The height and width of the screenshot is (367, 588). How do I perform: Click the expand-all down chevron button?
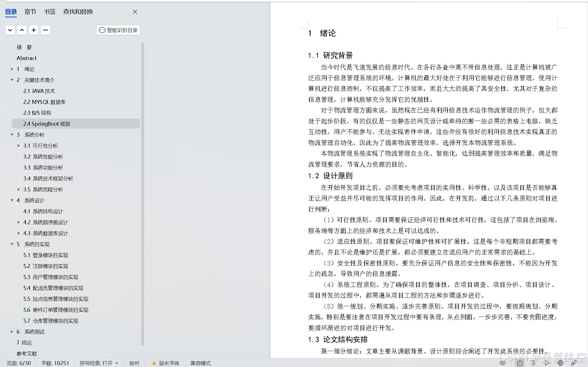pos(10,30)
